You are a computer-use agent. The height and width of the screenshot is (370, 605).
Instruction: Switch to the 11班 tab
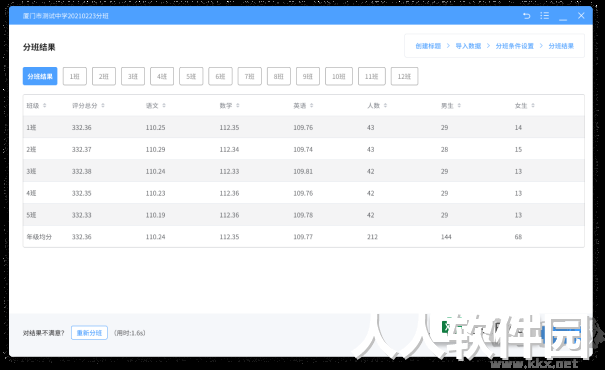[x=372, y=76]
